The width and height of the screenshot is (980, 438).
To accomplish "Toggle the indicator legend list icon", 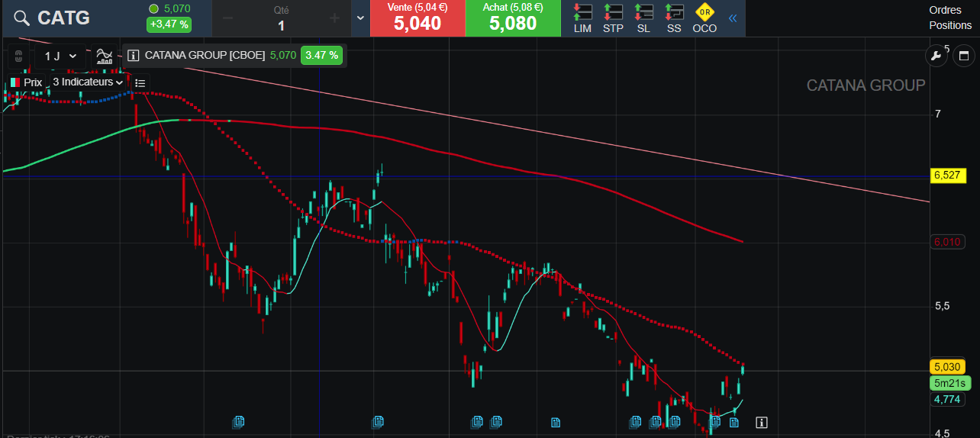I will [140, 82].
